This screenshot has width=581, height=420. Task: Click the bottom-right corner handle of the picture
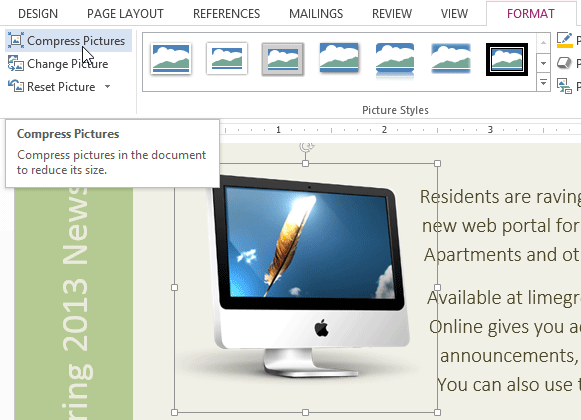437,412
